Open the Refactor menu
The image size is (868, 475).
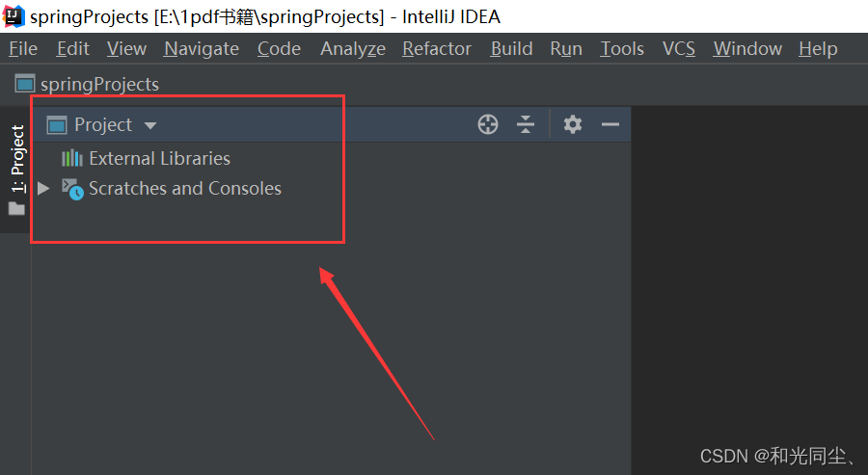coord(437,49)
